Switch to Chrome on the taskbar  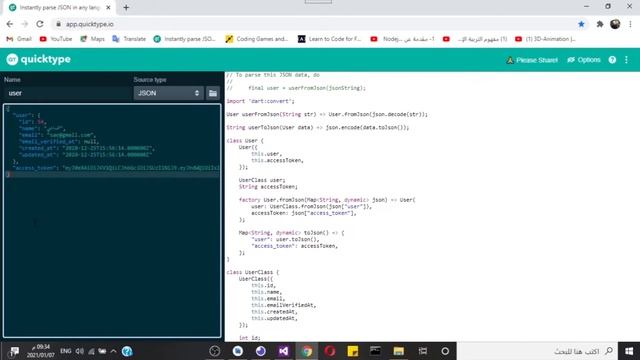pyautogui.click(x=307, y=351)
